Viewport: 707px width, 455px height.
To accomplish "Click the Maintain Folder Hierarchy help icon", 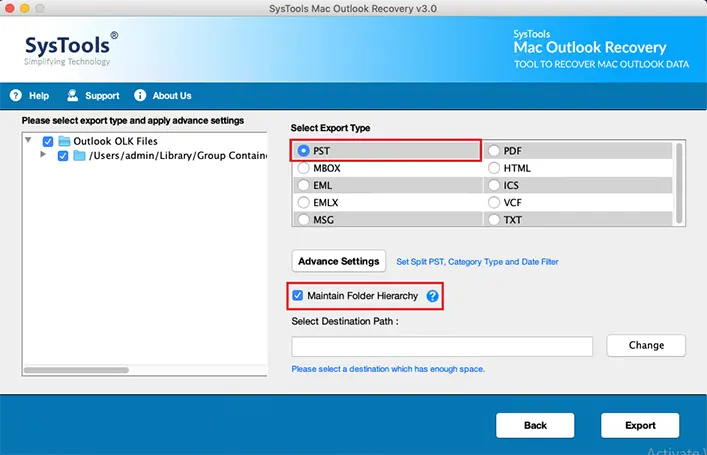I will [432, 296].
